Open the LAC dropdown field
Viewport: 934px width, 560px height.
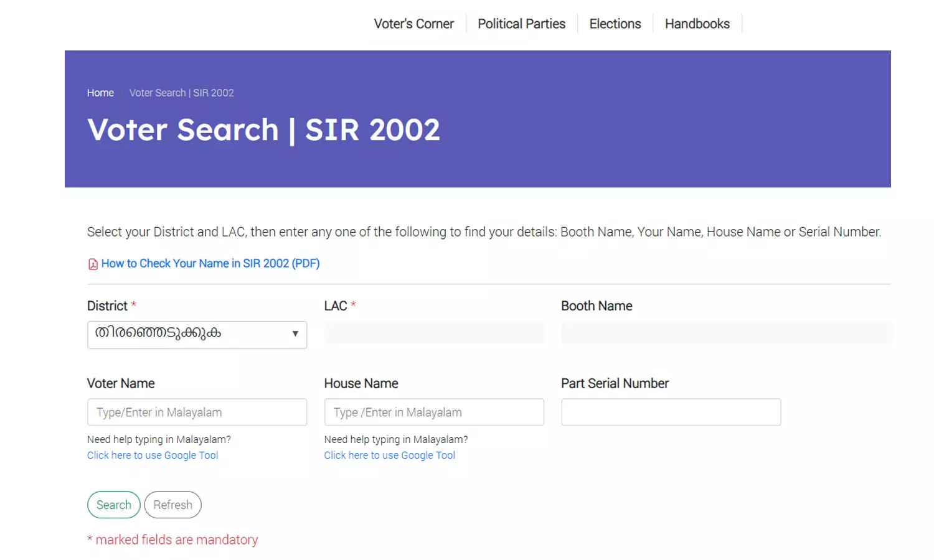click(433, 333)
